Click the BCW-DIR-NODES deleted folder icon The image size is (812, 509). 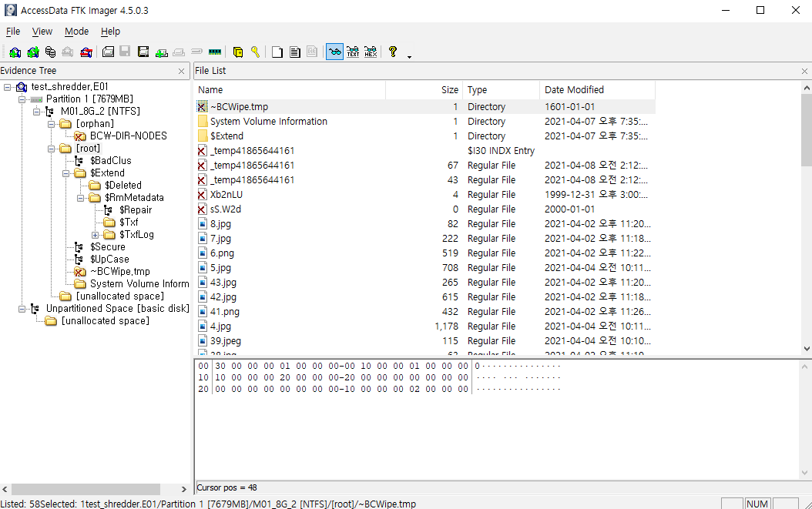pyautogui.click(x=80, y=136)
